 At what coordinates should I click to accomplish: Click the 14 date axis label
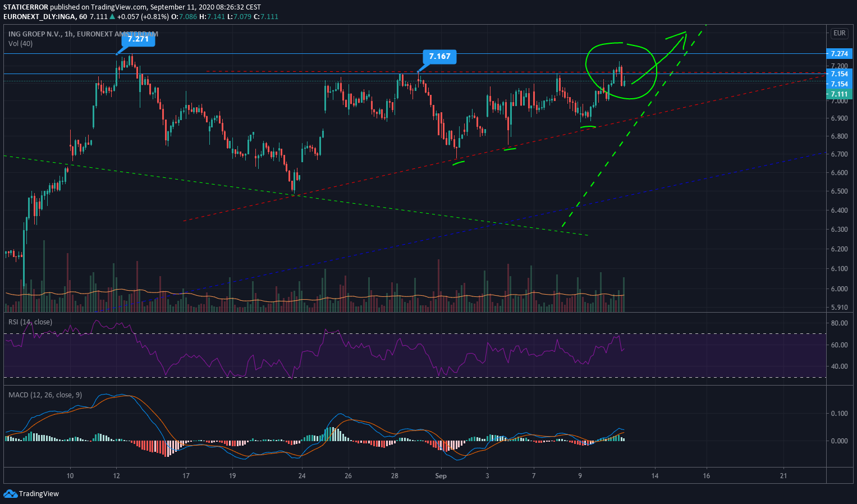click(655, 476)
